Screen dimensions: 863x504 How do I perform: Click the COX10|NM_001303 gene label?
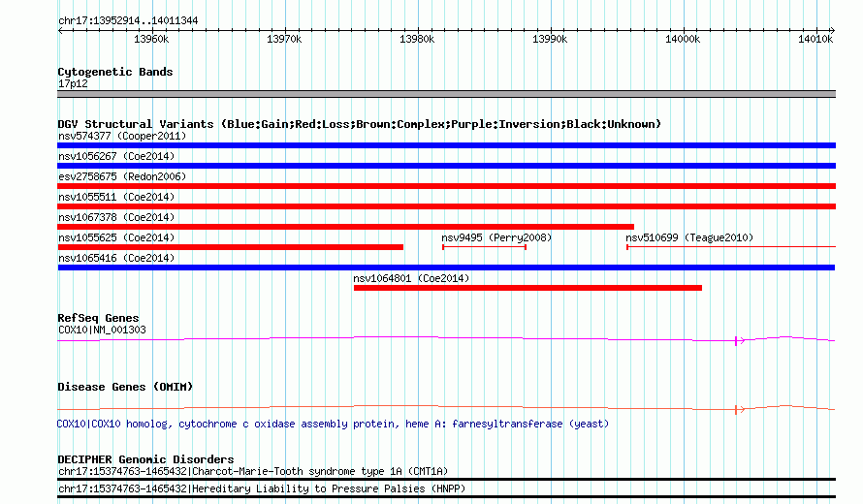coord(102,331)
